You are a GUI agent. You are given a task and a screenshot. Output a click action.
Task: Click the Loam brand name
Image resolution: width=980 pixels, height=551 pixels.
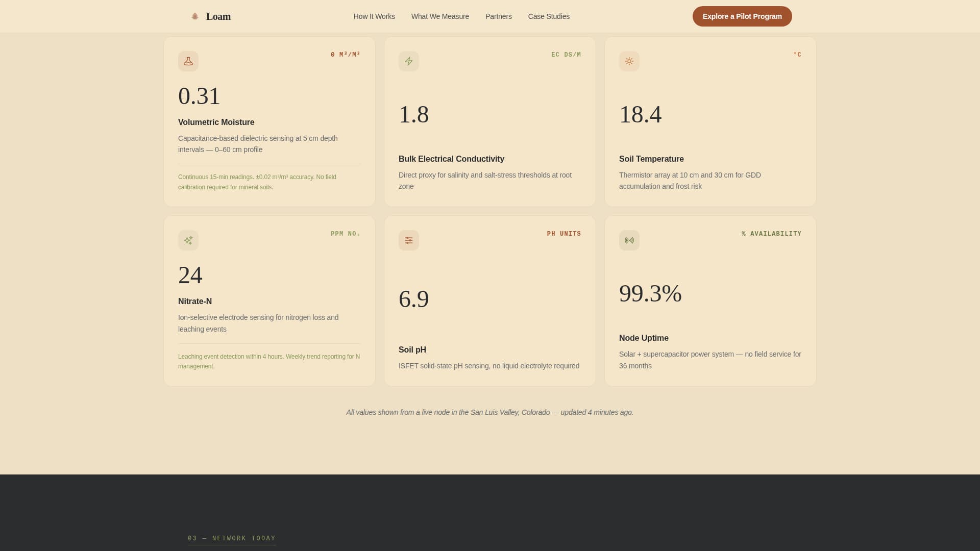click(218, 16)
